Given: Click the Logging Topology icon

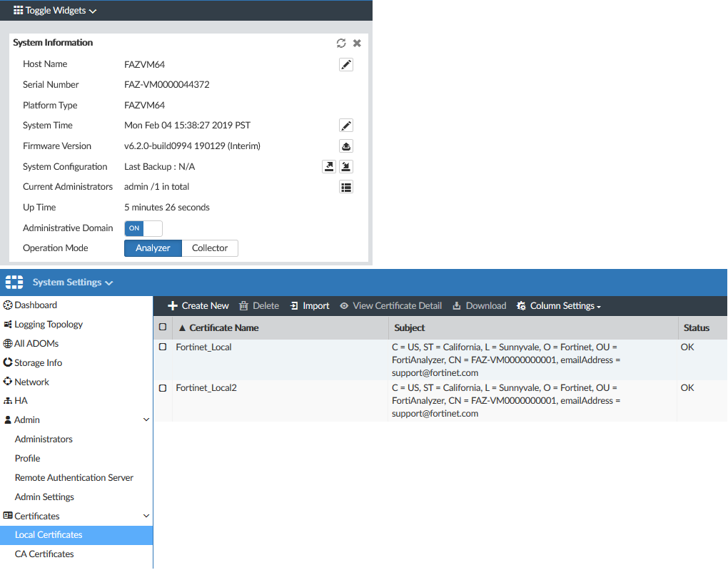Looking at the screenshot, I should tap(8, 325).
